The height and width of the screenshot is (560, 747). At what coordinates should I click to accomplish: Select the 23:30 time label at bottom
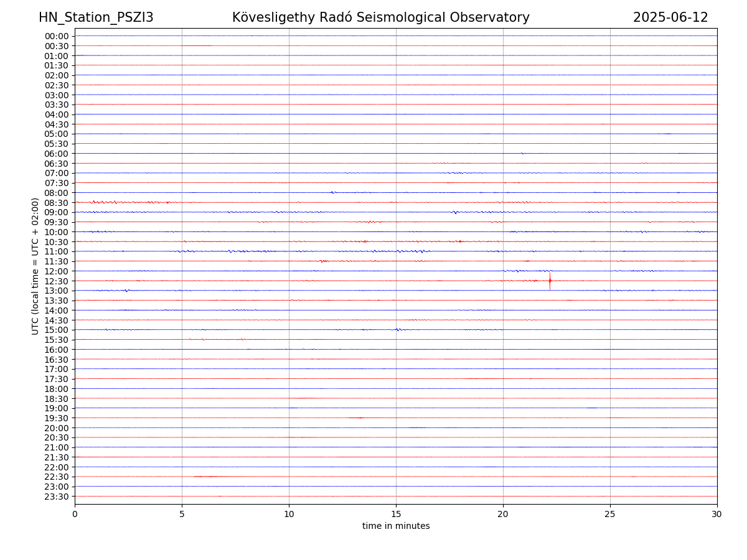click(56, 497)
